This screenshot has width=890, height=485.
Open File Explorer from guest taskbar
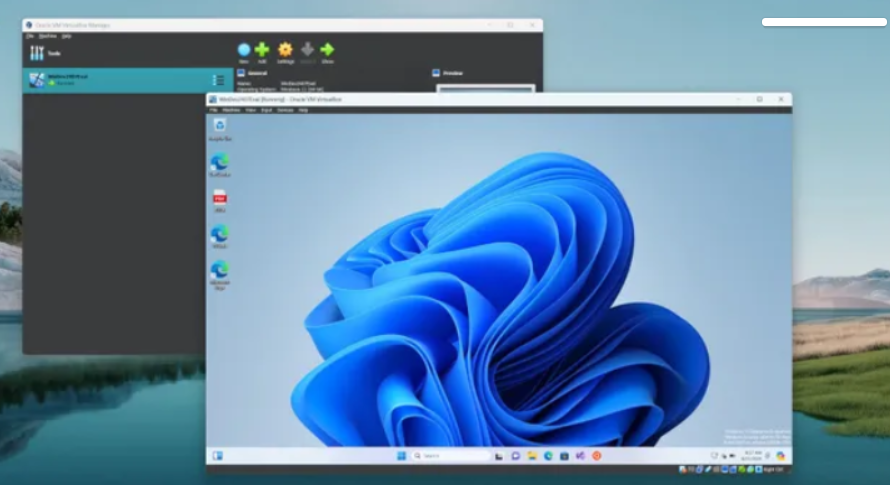(x=532, y=455)
